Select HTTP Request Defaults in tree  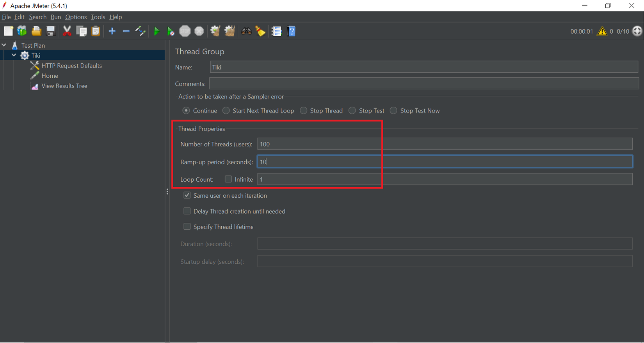71,66
